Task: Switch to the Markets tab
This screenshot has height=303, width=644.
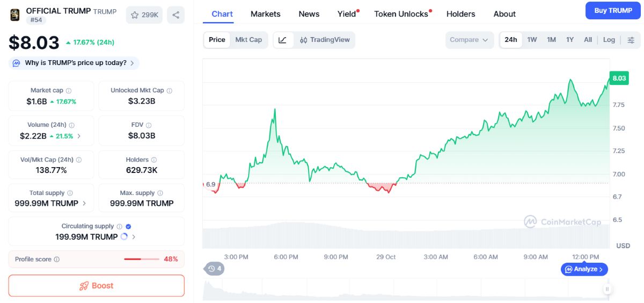Action: click(266, 14)
